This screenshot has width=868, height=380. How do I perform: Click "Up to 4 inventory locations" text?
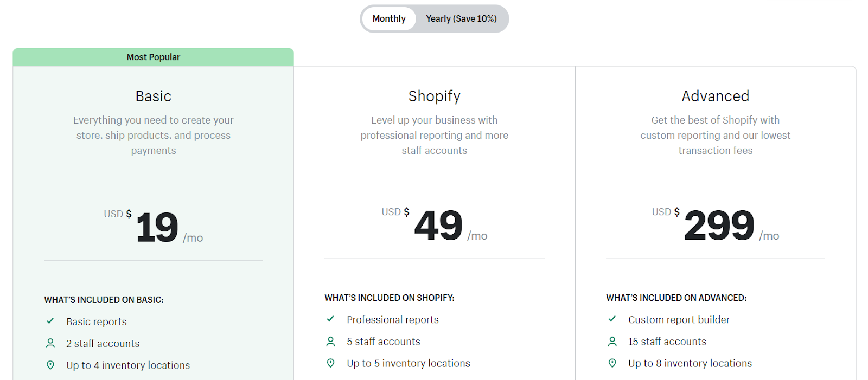(x=128, y=365)
